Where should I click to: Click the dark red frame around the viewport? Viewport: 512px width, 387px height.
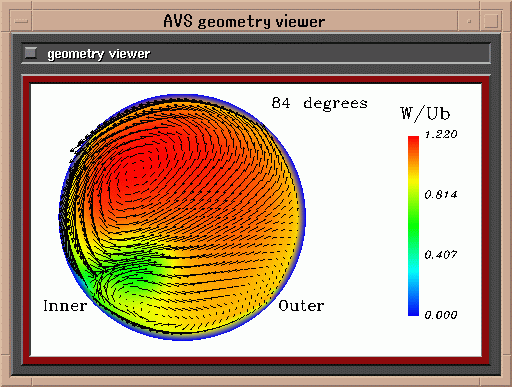(x=256, y=80)
